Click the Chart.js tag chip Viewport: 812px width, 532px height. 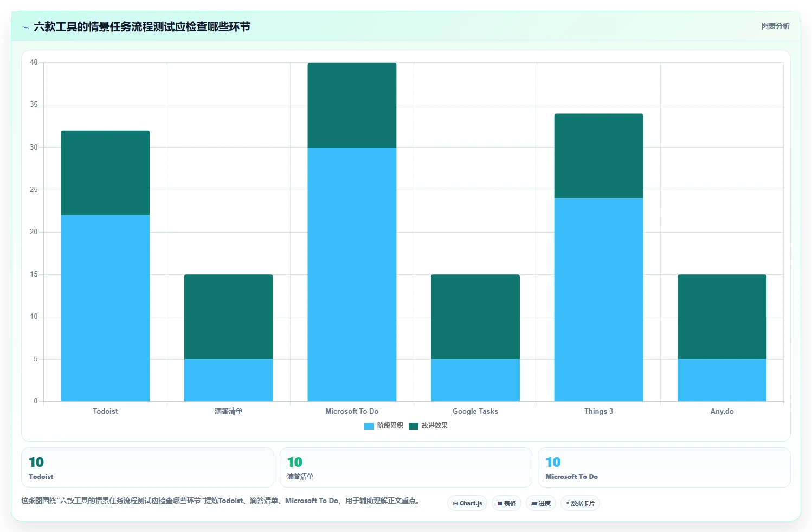[x=467, y=503]
